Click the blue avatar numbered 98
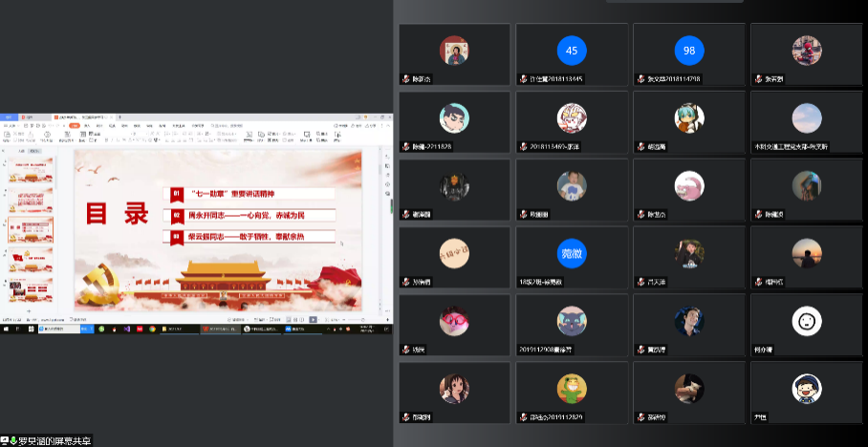 [x=688, y=51]
